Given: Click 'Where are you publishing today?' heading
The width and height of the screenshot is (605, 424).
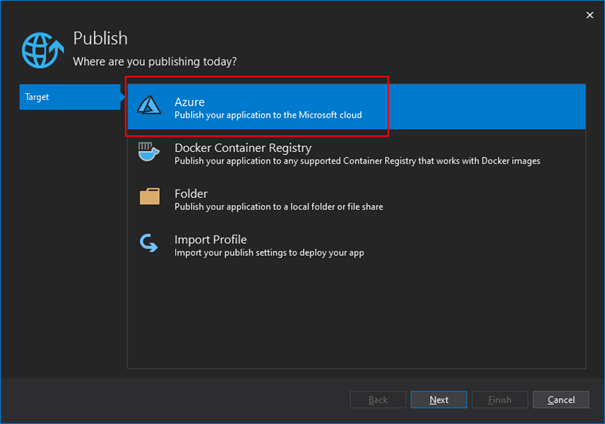Looking at the screenshot, I should tap(155, 62).
